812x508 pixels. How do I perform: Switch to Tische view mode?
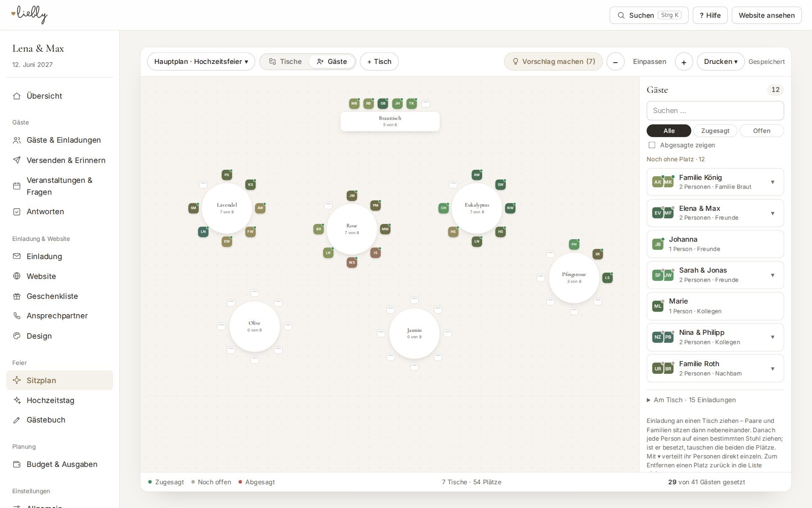285,61
